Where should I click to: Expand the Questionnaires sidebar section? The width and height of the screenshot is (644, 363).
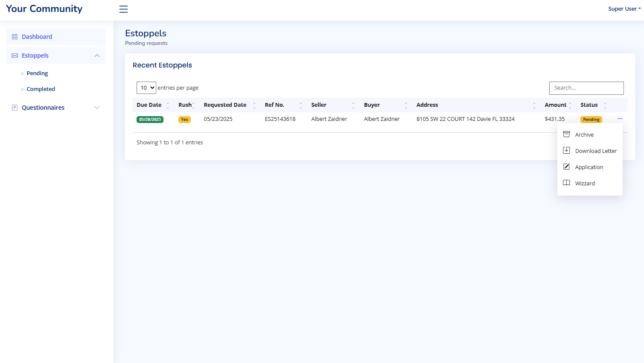97,108
